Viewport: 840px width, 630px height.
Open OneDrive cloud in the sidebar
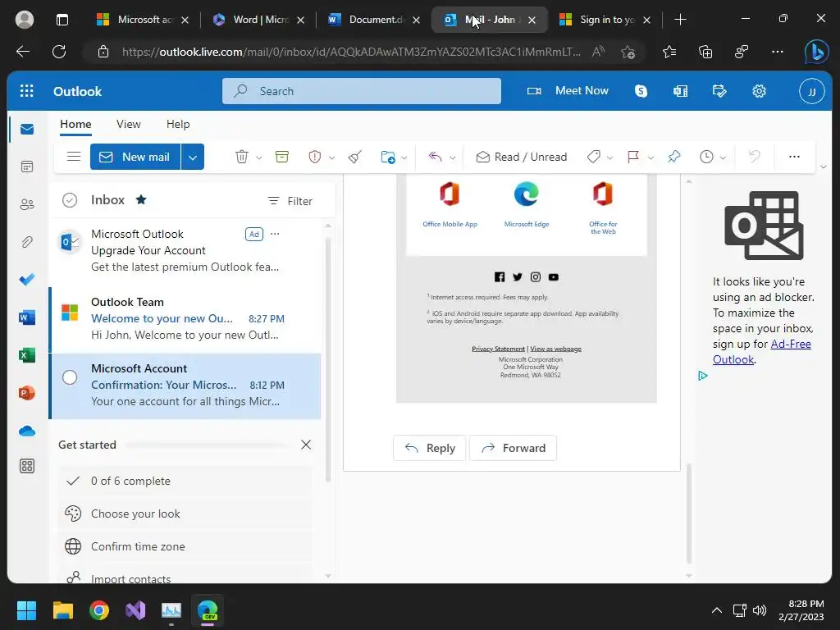pyautogui.click(x=27, y=431)
